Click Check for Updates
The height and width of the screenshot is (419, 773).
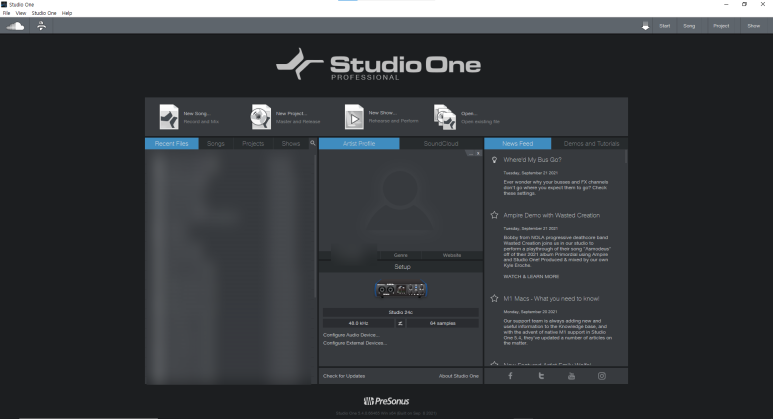pos(344,376)
